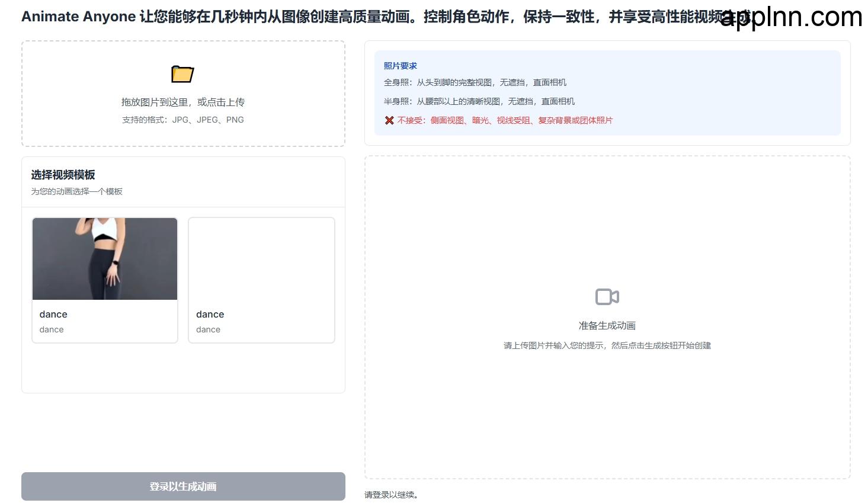Click the 选择视频模板 heading
868x503 pixels.
63,175
